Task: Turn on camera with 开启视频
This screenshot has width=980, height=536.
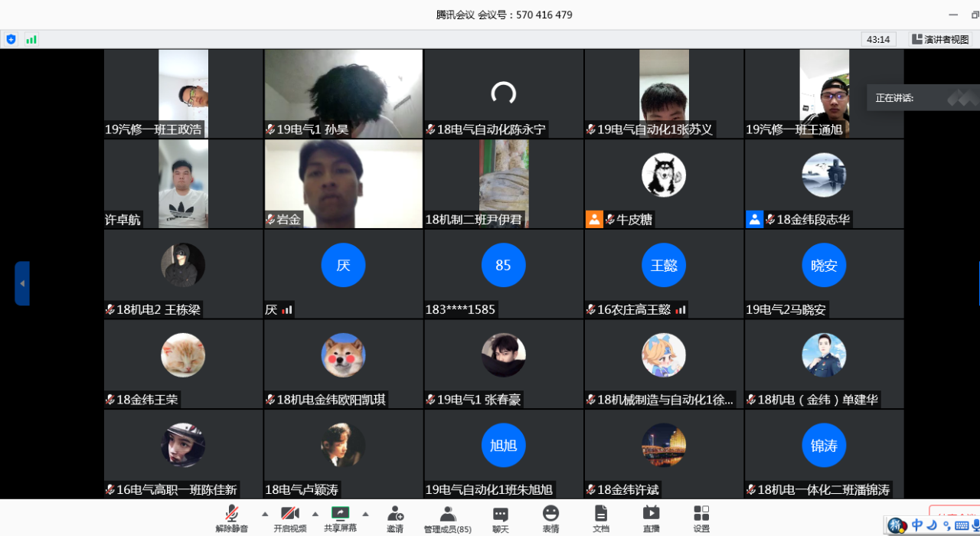Action: click(x=289, y=518)
